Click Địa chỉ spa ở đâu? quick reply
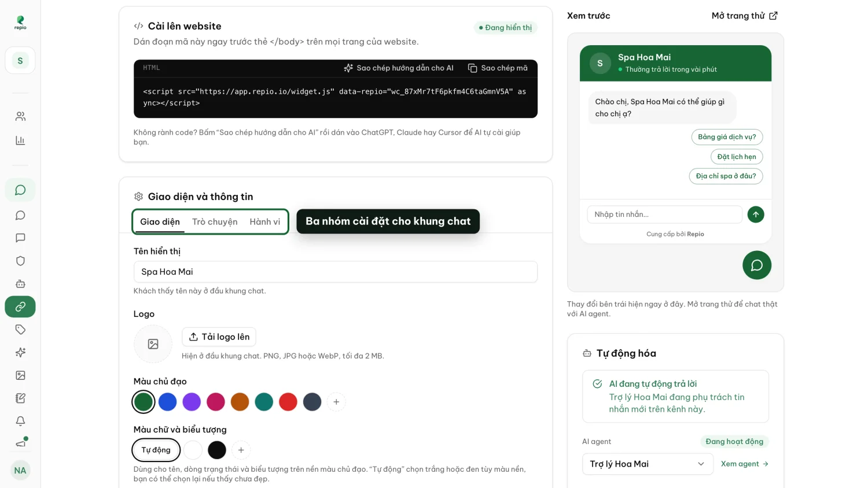The image size is (868, 488). 726,176
